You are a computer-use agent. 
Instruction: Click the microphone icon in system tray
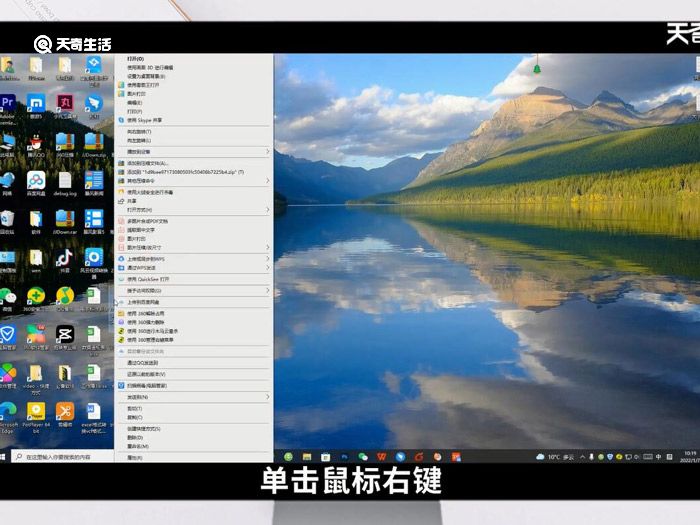(592, 457)
